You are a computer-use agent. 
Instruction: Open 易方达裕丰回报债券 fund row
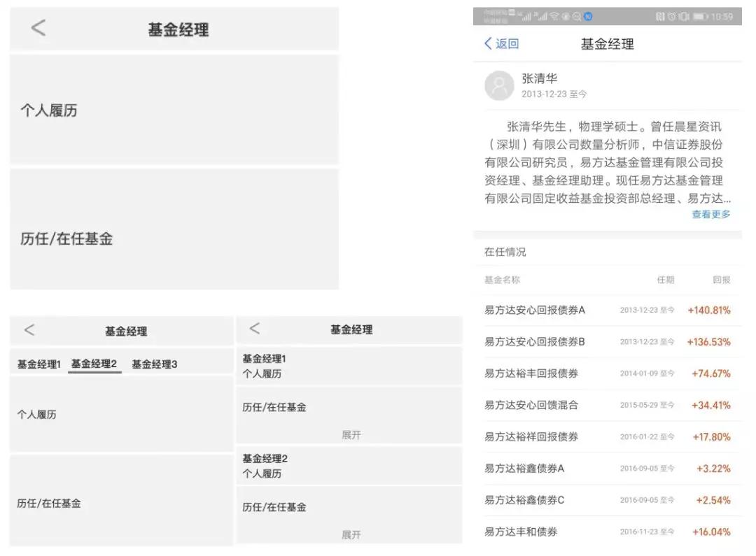pyautogui.click(x=608, y=373)
